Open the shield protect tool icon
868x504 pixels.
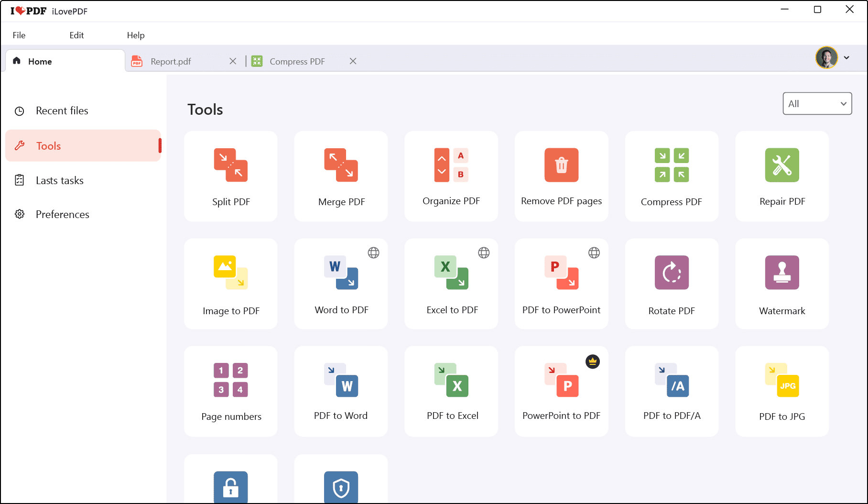coord(341,487)
